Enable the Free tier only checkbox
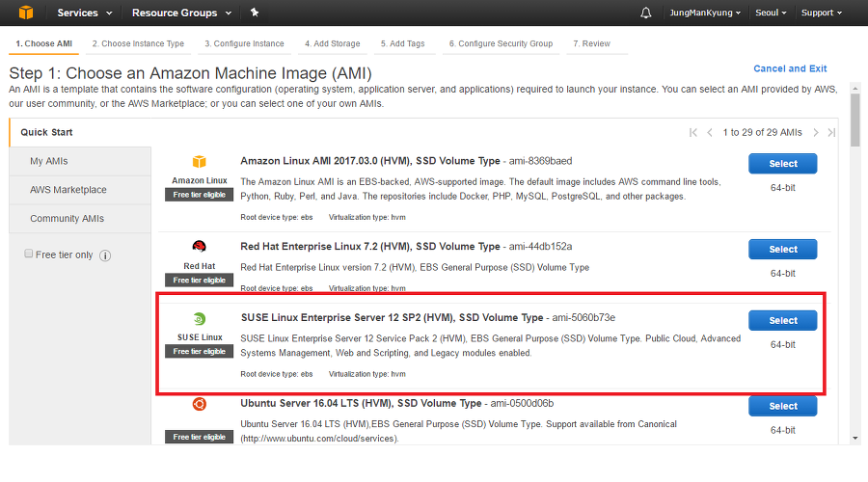The image size is (868, 482). pos(29,254)
